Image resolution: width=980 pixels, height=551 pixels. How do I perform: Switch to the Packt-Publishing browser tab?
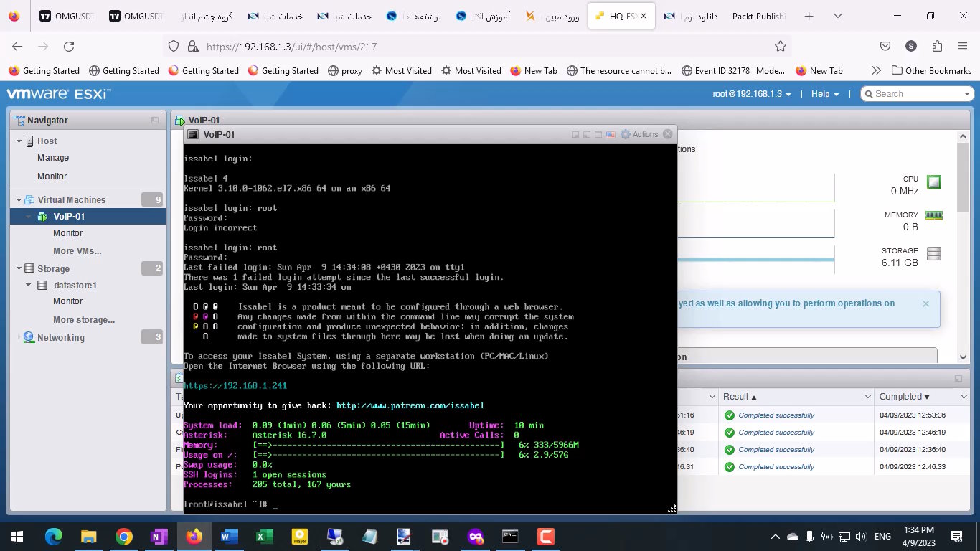point(759,16)
